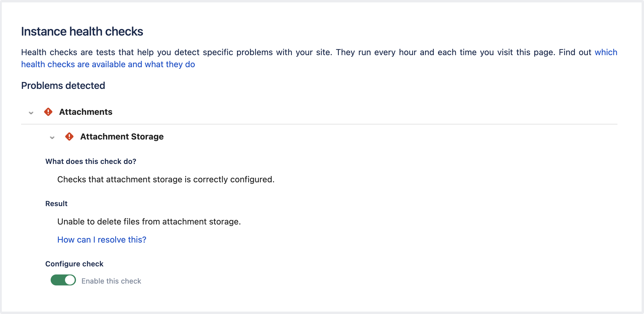Click the 'Configure check' heading
This screenshot has height=314, width=644.
pyautogui.click(x=74, y=264)
